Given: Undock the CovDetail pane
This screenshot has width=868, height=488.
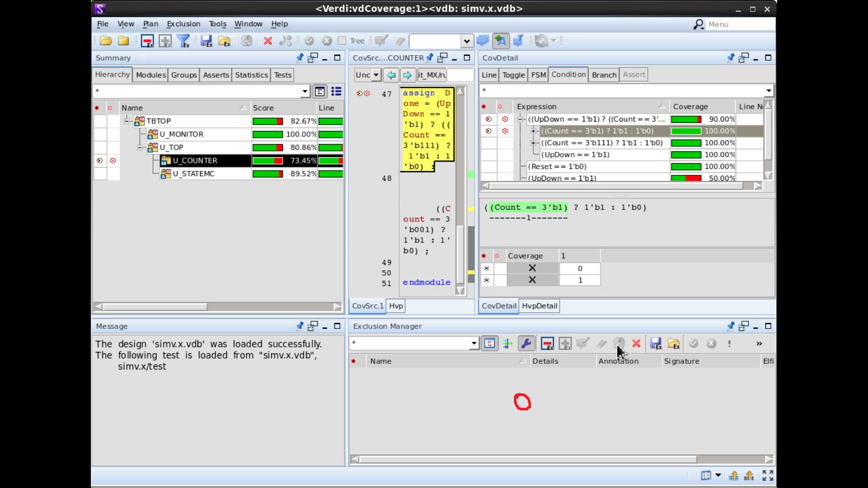Looking at the screenshot, I should 744,58.
